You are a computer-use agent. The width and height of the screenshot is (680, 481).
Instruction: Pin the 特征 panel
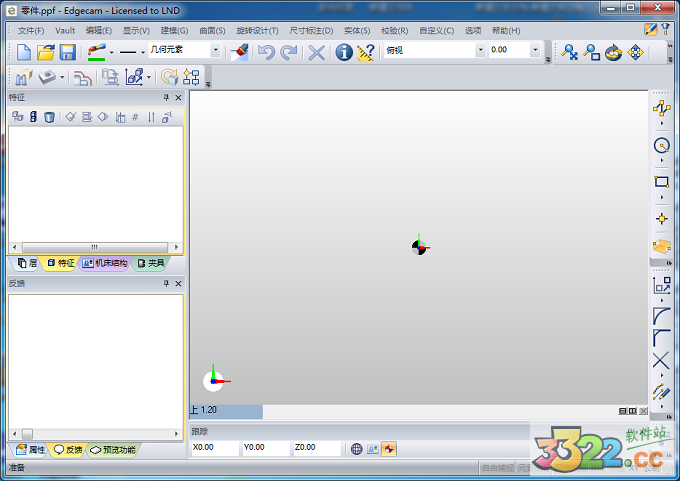(166, 98)
